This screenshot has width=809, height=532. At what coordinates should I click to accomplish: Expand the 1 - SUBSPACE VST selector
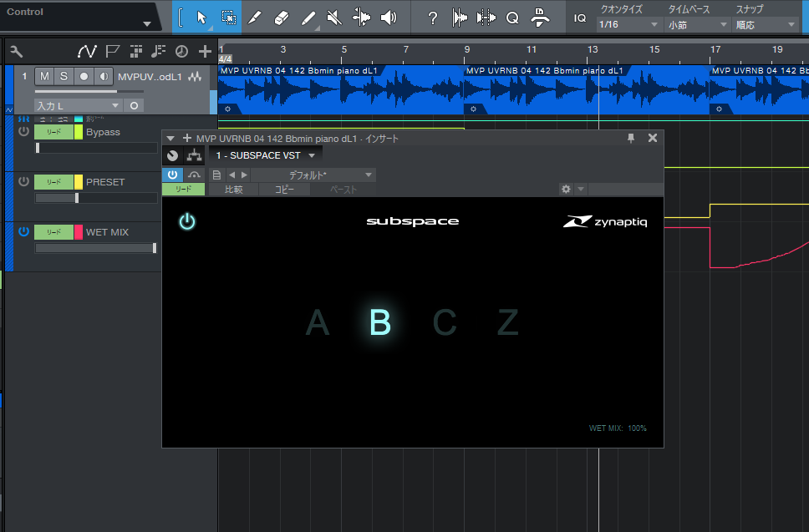click(265, 155)
